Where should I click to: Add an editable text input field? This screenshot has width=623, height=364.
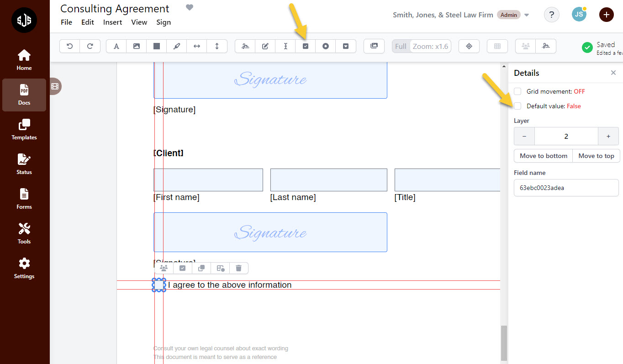pos(265,46)
